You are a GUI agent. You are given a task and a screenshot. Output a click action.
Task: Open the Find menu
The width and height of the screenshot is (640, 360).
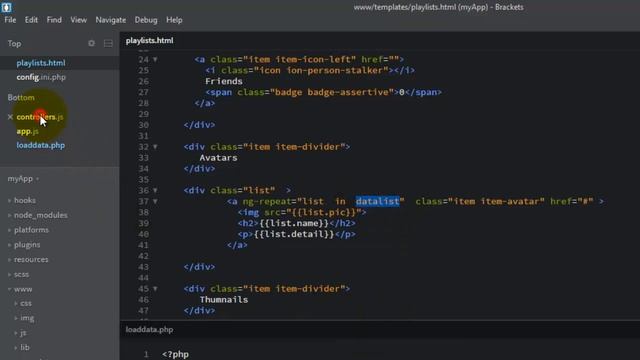[x=54, y=20]
